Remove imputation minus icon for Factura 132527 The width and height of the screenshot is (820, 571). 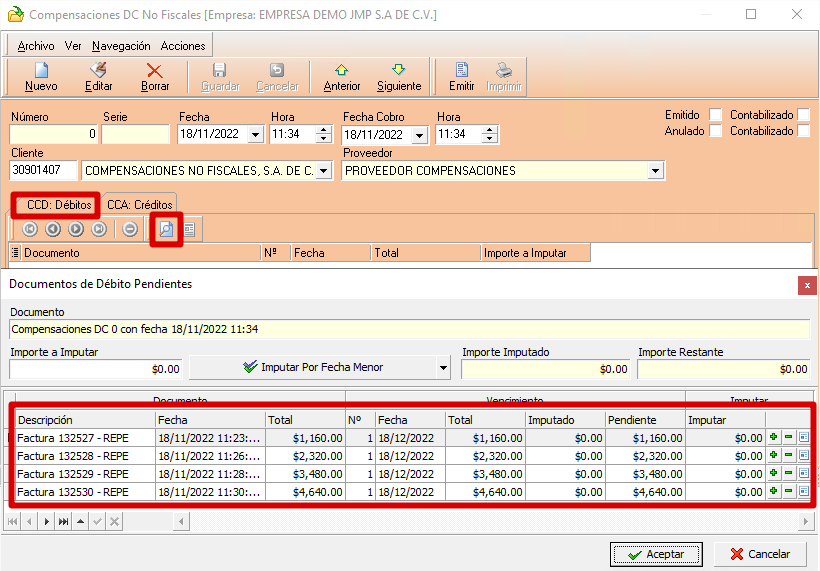click(789, 437)
